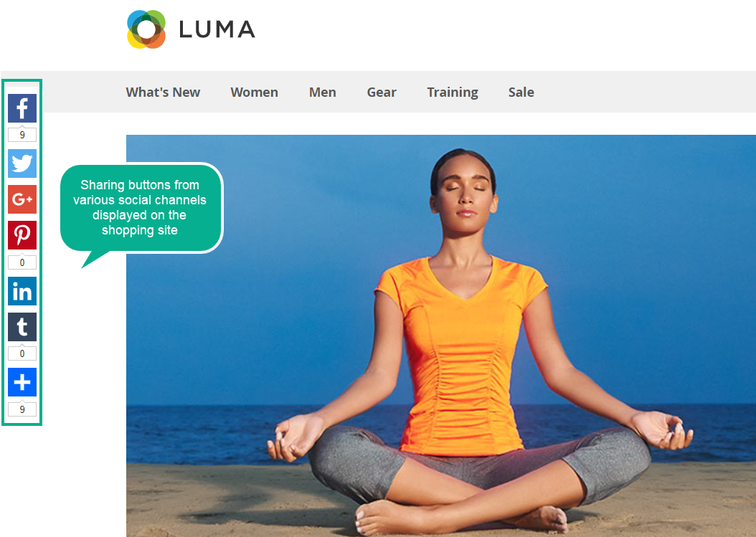756x537 pixels.
Task: Open the Sale page
Action: point(521,92)
